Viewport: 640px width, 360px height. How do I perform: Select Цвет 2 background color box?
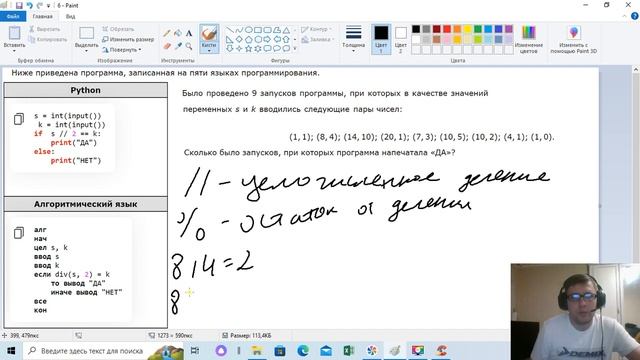coord(401,39)
